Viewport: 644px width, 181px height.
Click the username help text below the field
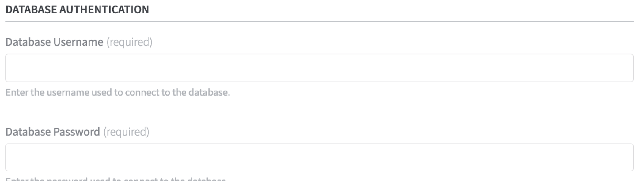pos(118,92)
